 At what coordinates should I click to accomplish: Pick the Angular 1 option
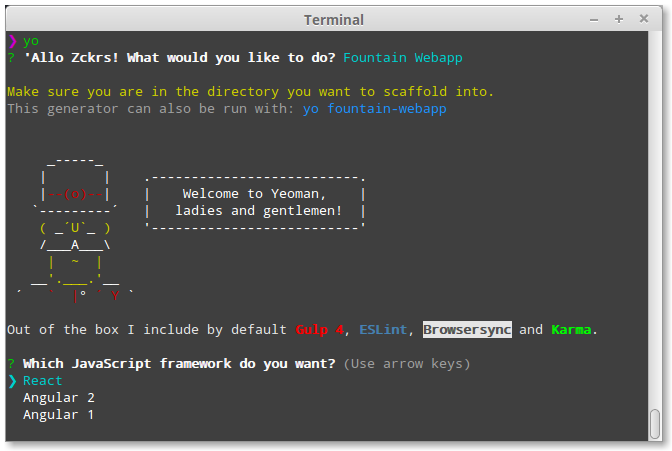(59, 415)
